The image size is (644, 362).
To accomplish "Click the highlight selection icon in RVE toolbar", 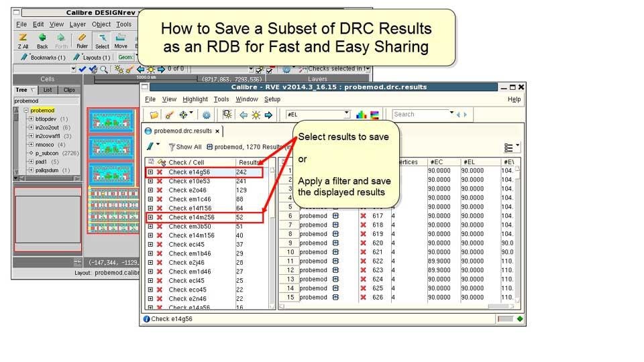I will (x=227, y=115).
